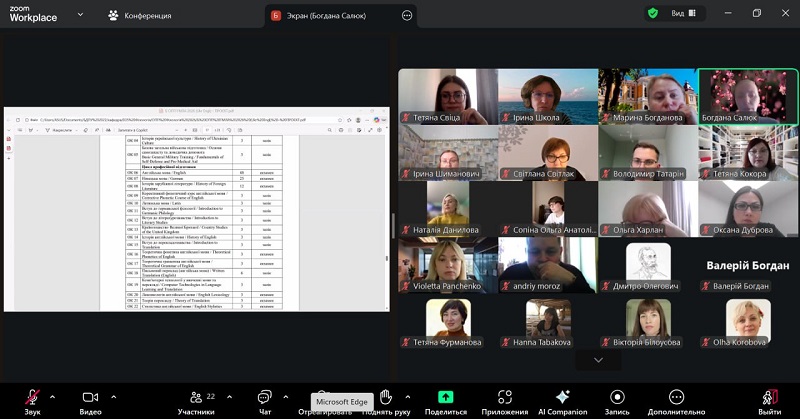Open Дополнительно more options
The image size is (800, 419).
[x=676, y=401]
